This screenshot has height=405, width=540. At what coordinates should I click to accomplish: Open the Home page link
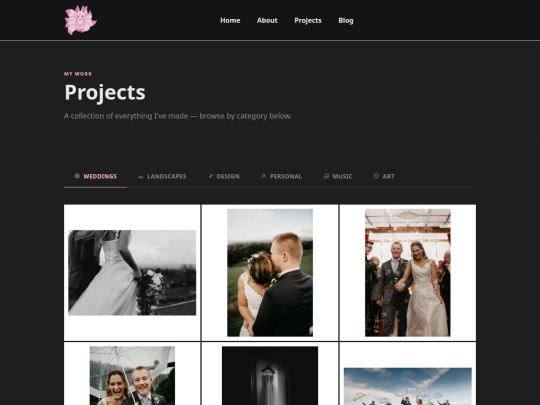click(230, 21)
